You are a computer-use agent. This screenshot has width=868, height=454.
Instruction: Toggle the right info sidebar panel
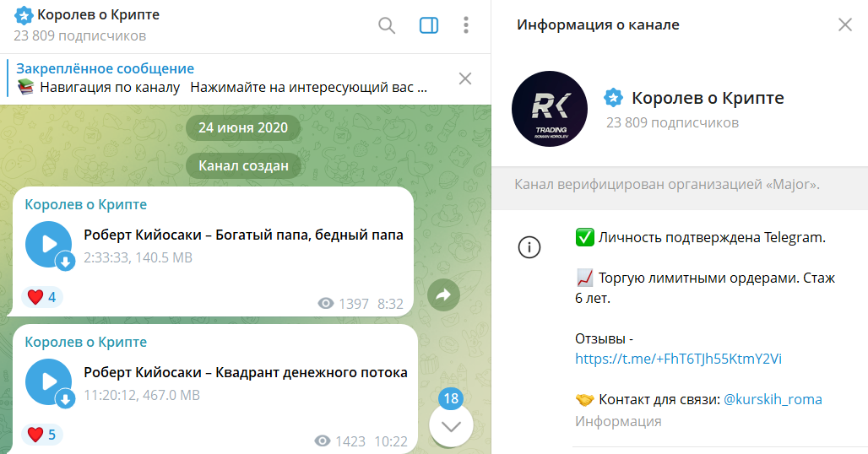tap(429, 25)
